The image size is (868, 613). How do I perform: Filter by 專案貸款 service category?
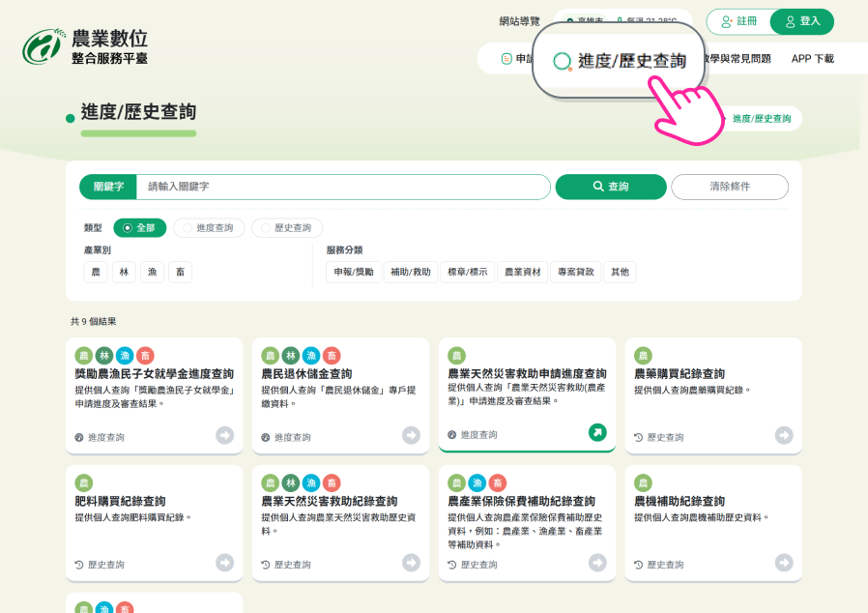point(574,273)
